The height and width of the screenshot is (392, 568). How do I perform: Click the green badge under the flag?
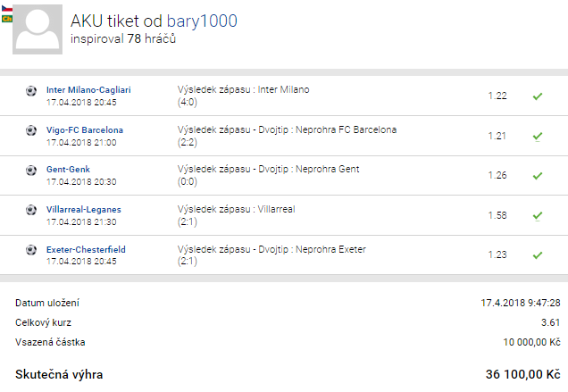(7, 19)
